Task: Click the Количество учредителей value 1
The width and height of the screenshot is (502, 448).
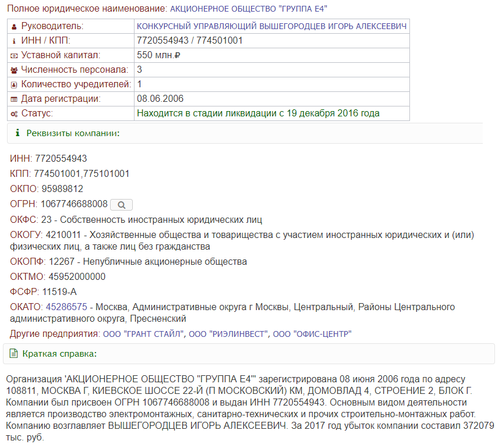Action: pos(139,84)
